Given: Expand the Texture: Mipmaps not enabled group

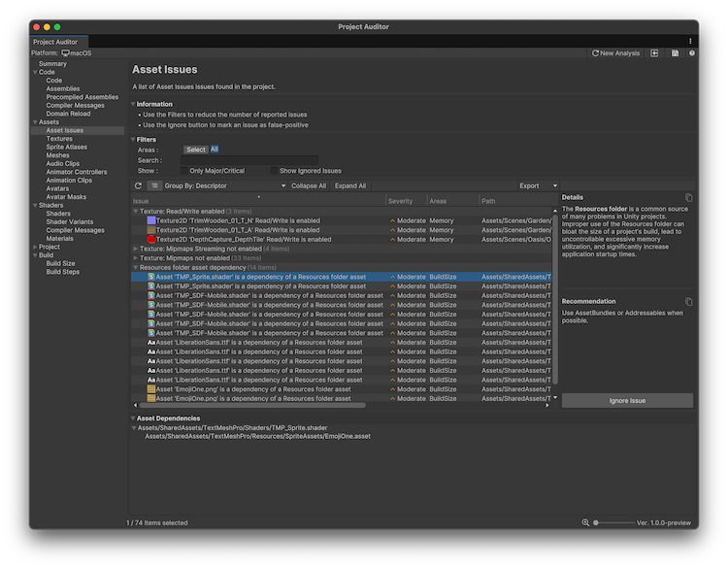Looking at the screenshot, I should pos(135,257).
